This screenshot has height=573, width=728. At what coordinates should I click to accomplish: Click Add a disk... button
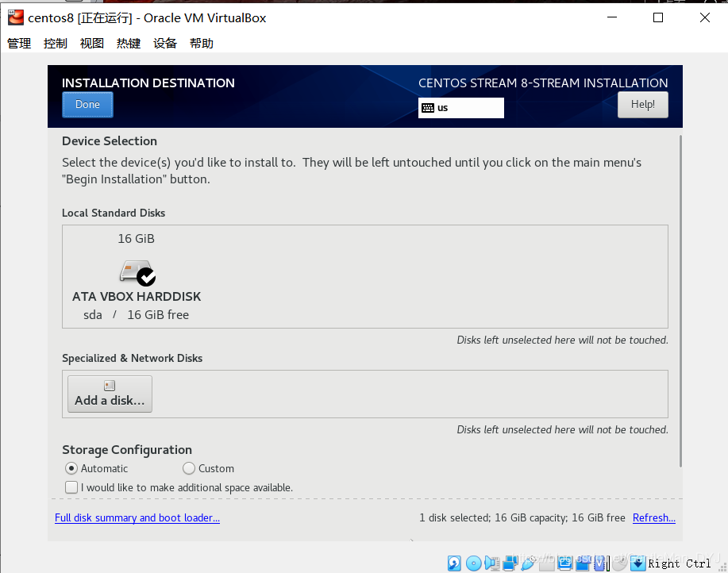tap(110, 394)
